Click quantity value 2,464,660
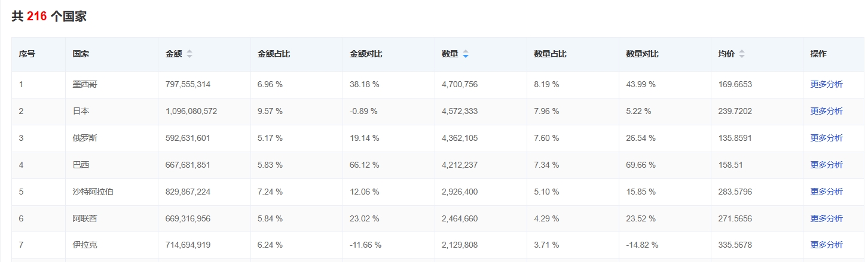 point(460,218)
